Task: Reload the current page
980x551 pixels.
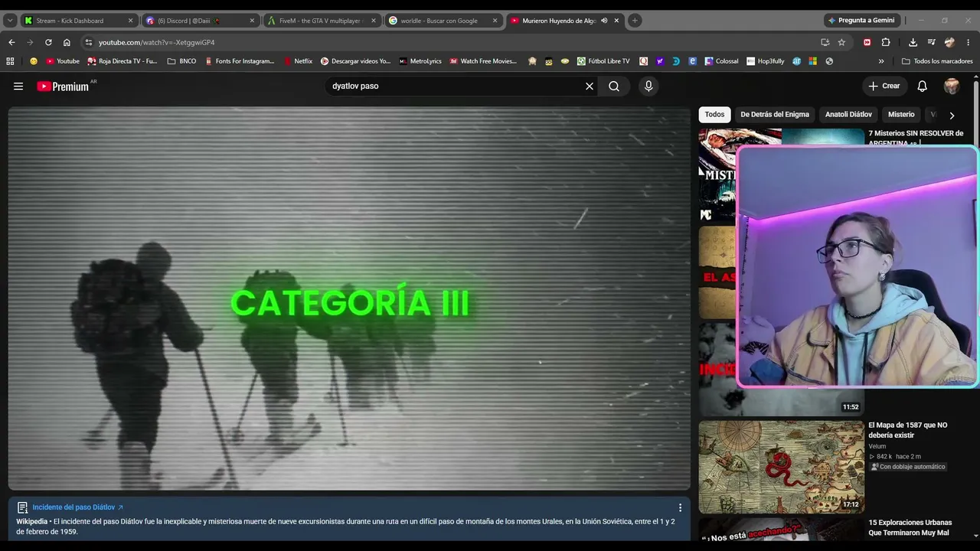Action: pyautogui.click(x=48, y=42)
